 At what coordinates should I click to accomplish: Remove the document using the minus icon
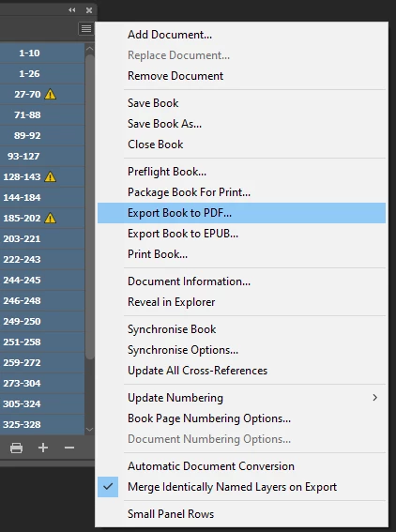pos(69,448)
